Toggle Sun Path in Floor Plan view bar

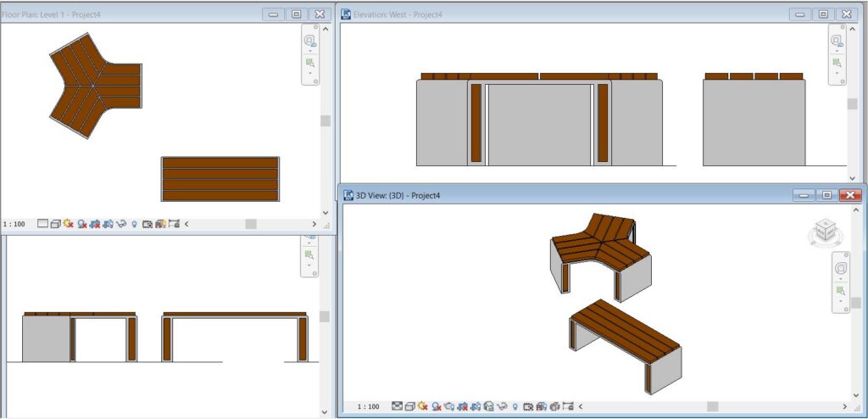pyautogui.click(x=69, y=224)
